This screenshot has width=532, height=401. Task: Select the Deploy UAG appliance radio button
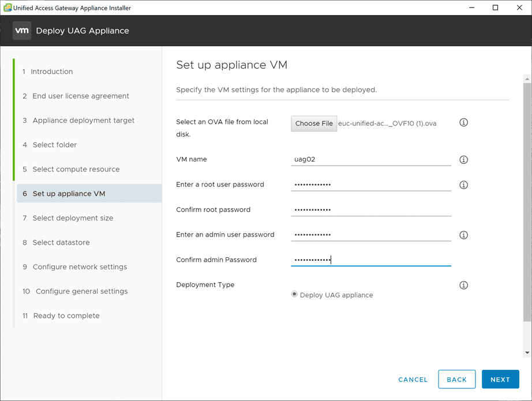pyautogui.click(x=295, y=294)
